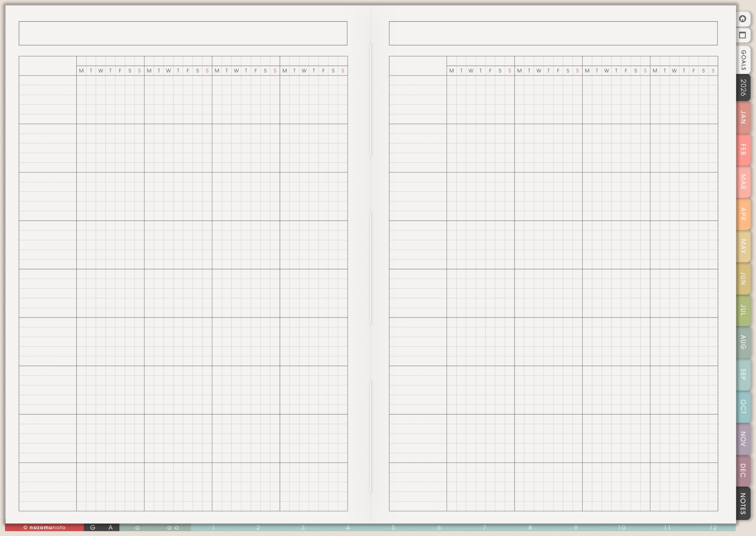Image resolution: width=756 pixels, height=536 pixels.
Task: Click the double circle icon in bottom bar
Action: (173, 528)
